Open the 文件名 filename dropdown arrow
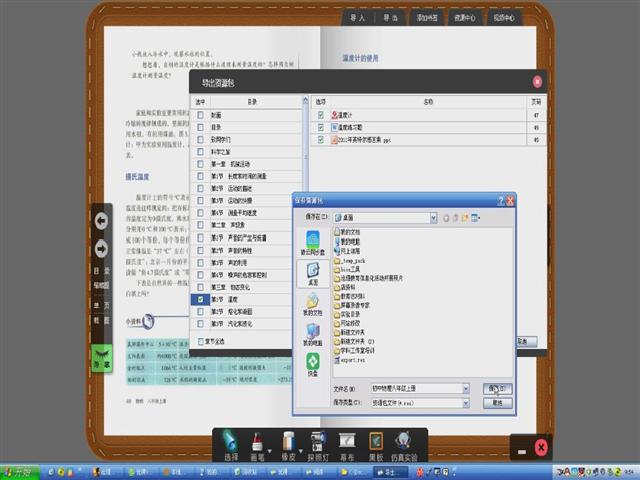640x480 pixels. (x=465, y=387)
